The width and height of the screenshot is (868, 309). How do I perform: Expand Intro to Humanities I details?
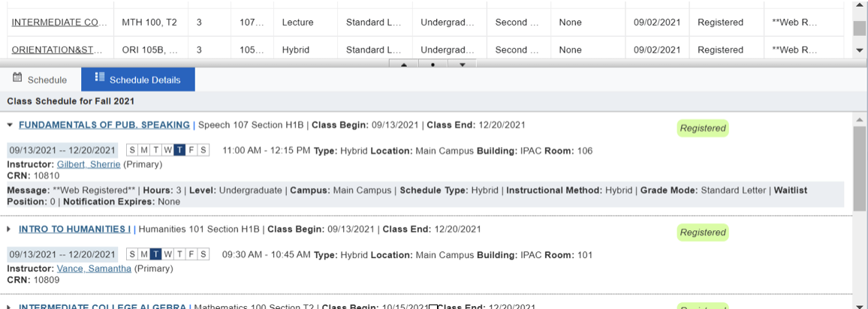[x=10, y=229]
